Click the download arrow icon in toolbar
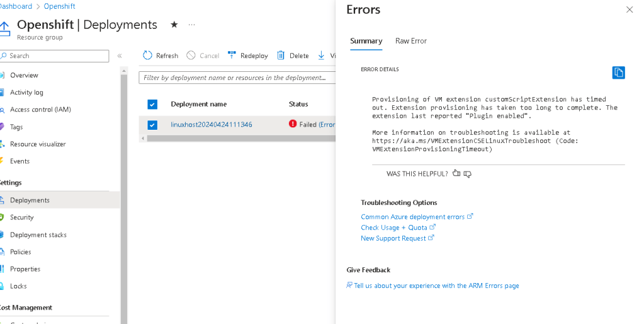 [x=321, y=55]
